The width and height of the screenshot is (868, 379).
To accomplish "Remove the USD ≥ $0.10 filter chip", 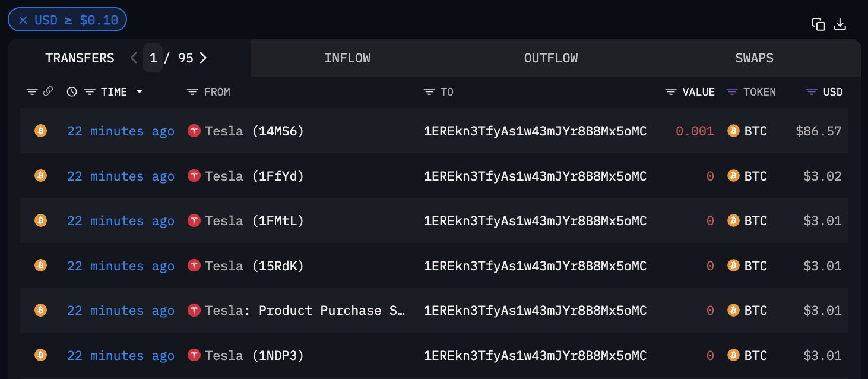I will click(x=23, y=20).
